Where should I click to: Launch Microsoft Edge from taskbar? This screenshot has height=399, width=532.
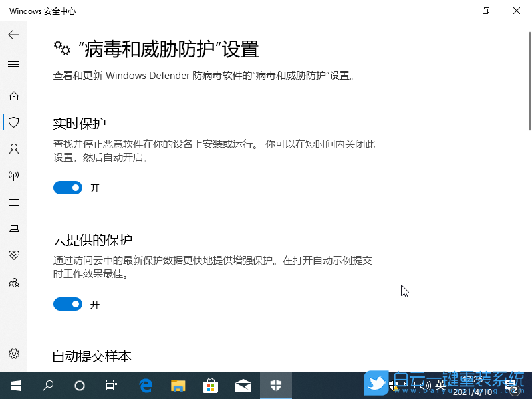(x=144, y=384)
